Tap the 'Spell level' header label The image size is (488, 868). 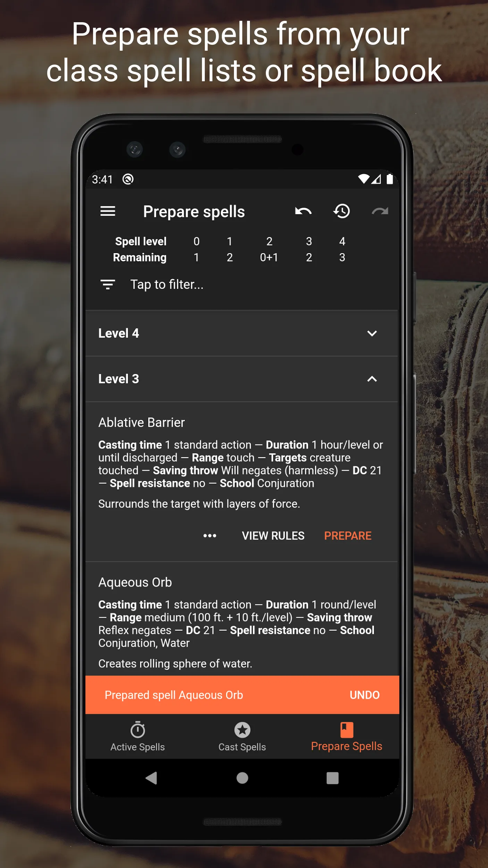tap(141, 241)
